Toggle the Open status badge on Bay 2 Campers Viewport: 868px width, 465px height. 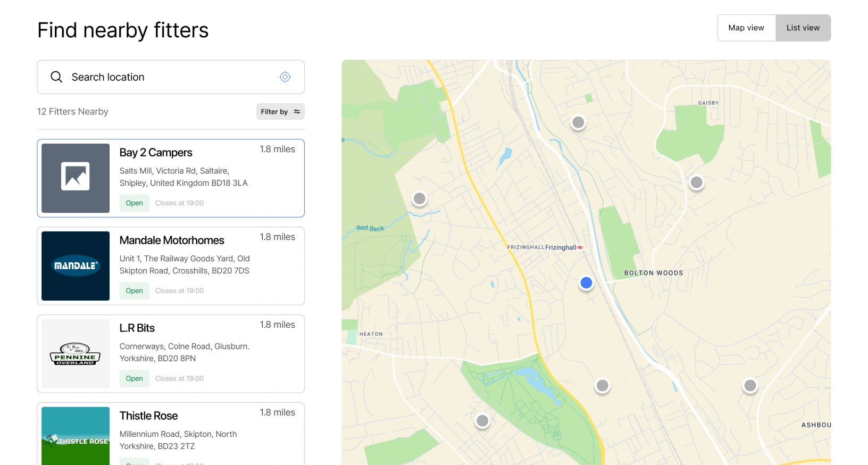tap(134, 203)
